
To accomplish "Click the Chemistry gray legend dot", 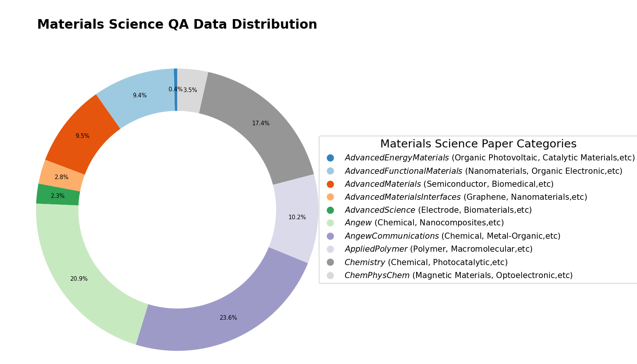I will coord(331,262).
